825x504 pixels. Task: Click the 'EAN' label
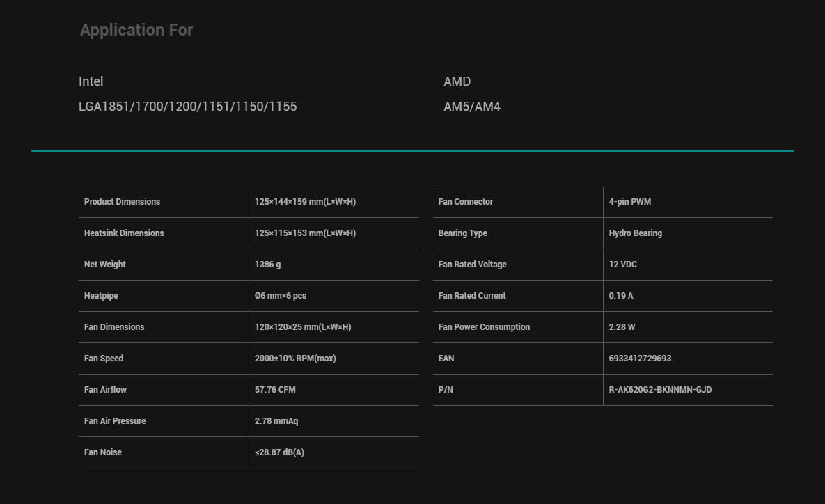446,359
